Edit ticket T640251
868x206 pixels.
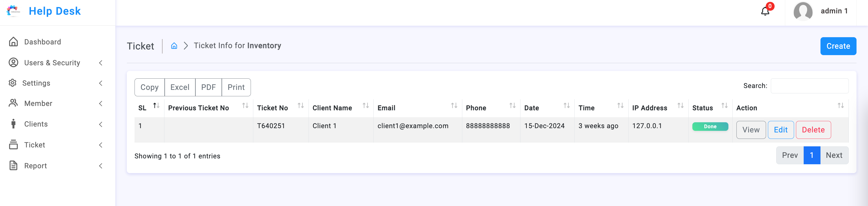click(781, 130)
